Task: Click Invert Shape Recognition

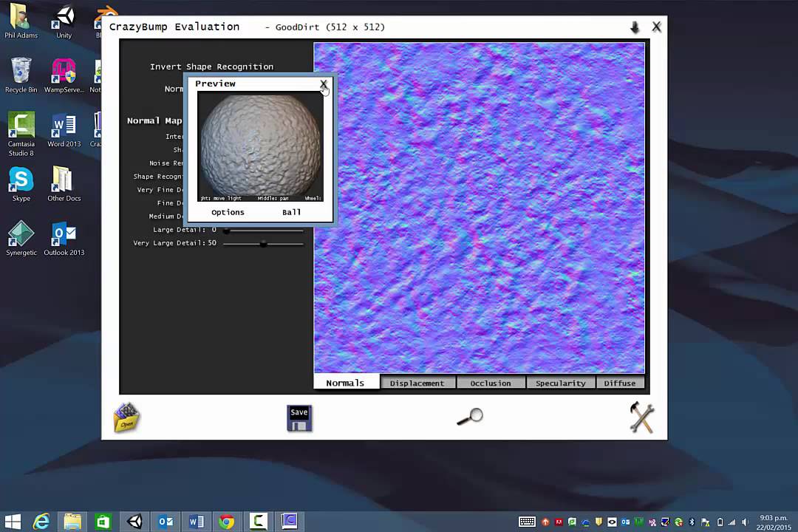Action: click(x=212, y=66)
